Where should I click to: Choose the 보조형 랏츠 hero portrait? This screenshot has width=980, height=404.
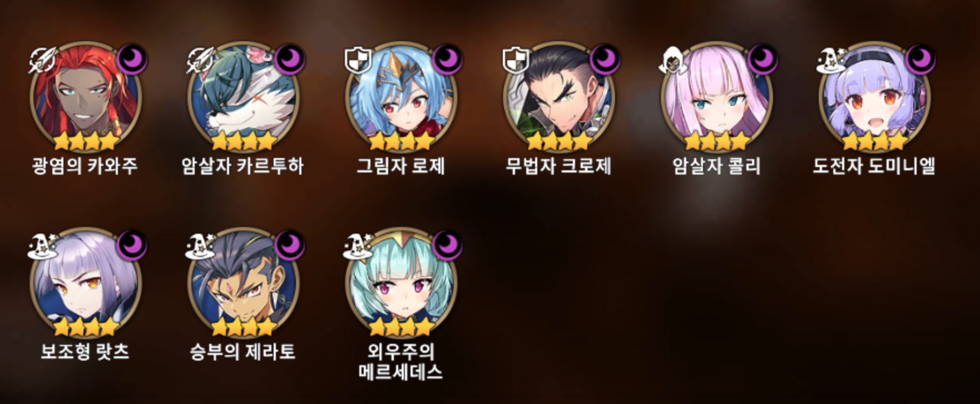[86, 283]
